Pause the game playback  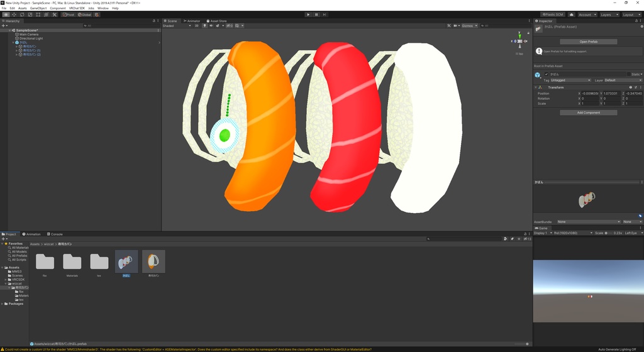point(316,14)
